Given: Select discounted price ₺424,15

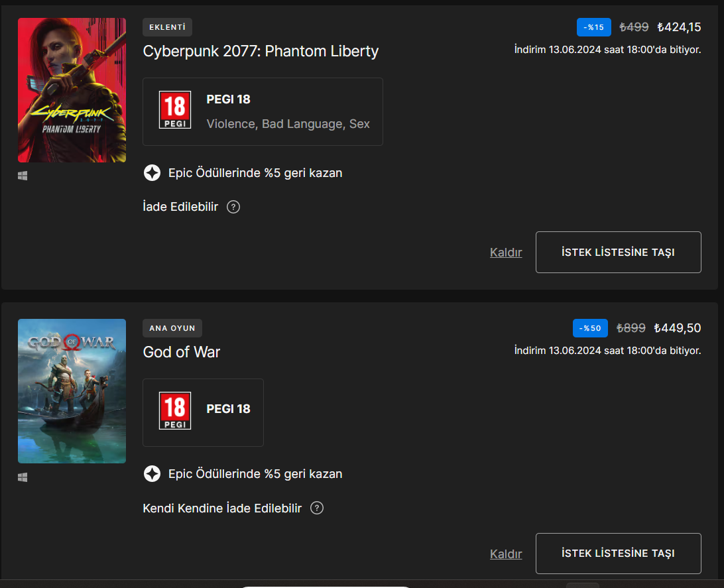Looking at the screenshot, I should tap(679, 27).
